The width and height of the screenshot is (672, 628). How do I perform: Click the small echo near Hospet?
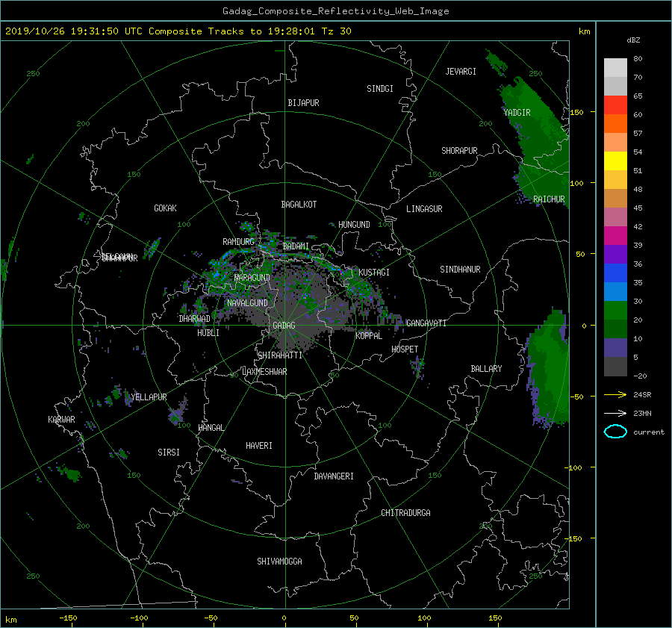(x=418, y=367)
